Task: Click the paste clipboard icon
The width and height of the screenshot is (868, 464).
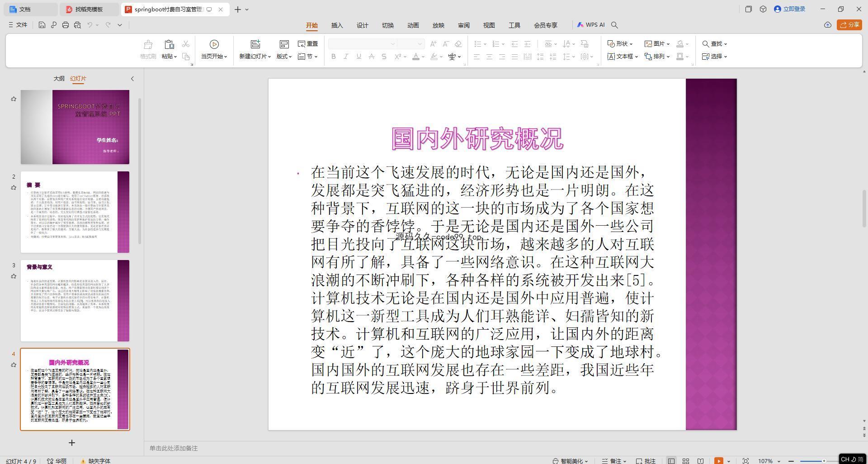Action: 169,44
